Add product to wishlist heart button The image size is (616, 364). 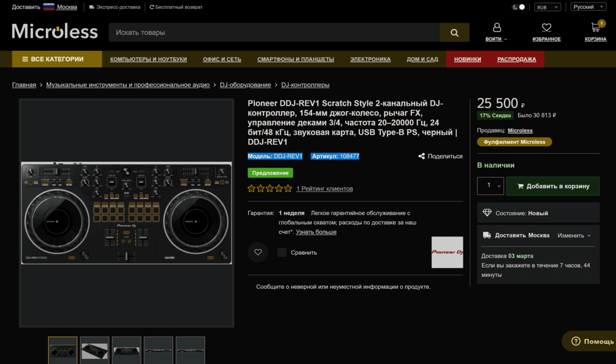point(258,252)
